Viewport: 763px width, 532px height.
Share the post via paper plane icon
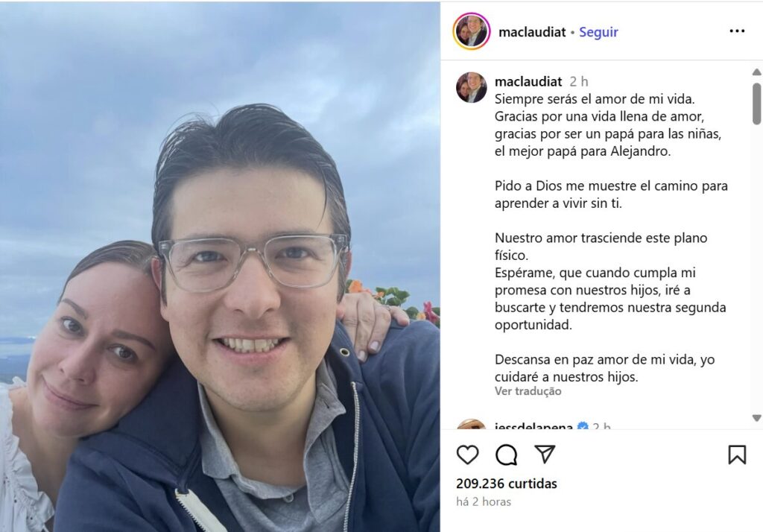point(545,454)
